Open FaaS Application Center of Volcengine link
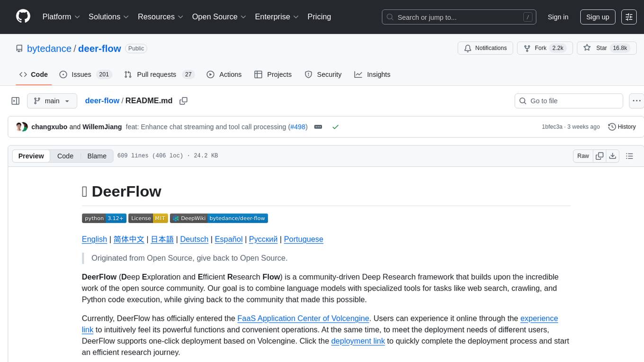644x362 pixels. 303,318
